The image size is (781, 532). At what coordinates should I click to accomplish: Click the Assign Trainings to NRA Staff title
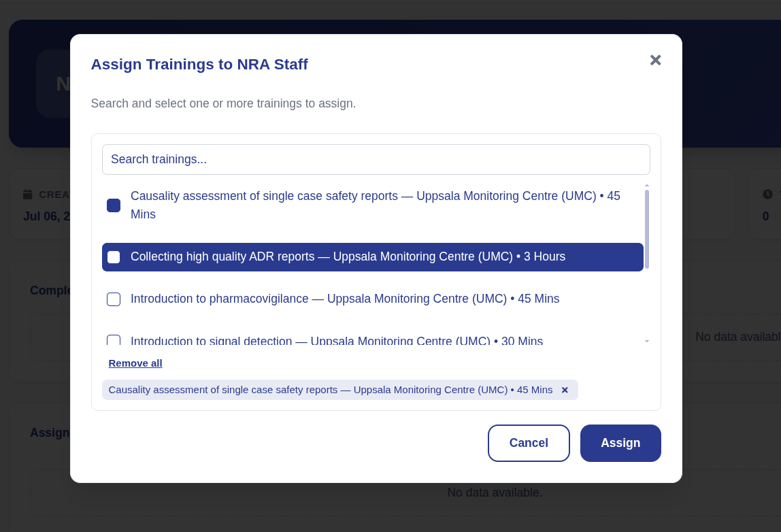[x=199, y=64]
